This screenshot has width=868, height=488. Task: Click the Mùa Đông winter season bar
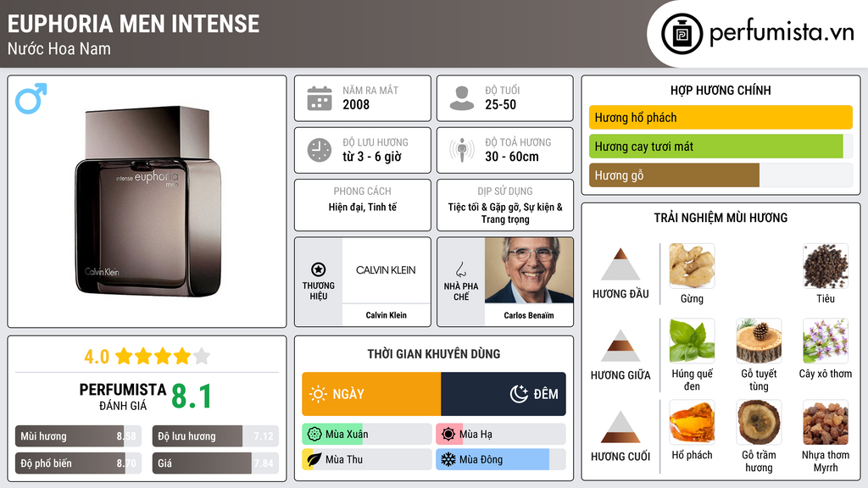pyautogui.click(x=500, y=459)
